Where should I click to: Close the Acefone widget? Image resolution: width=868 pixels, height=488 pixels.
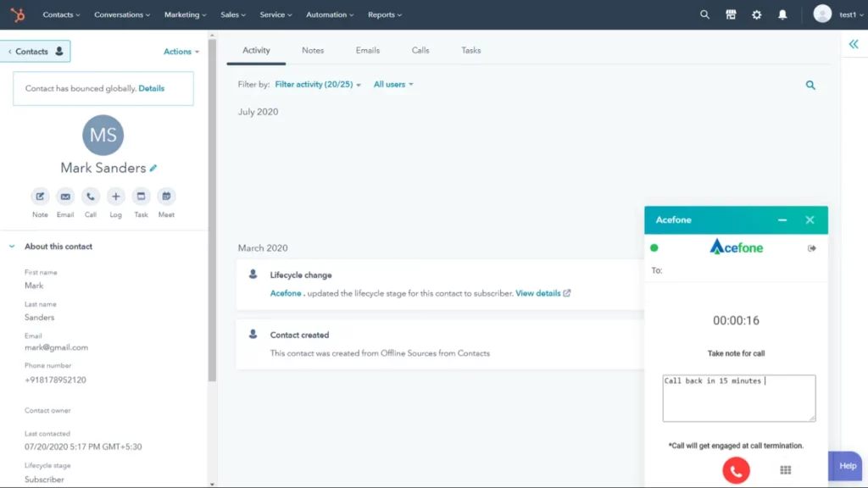pos(810,220)
